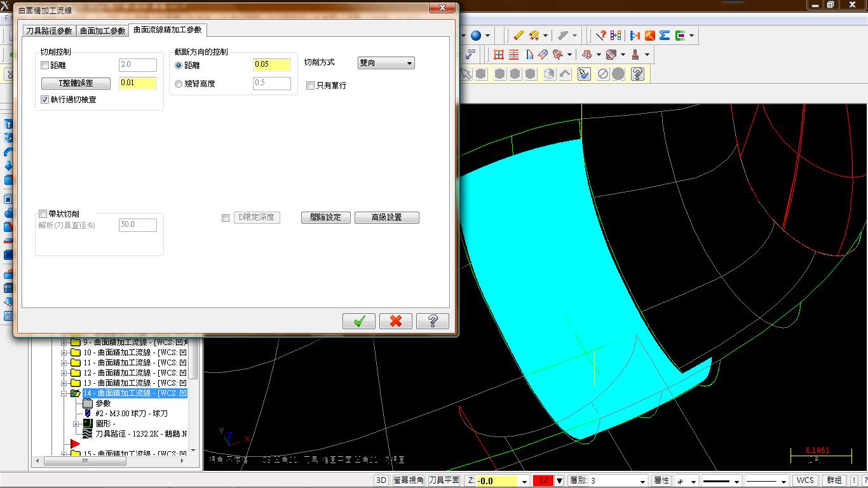The height and width of the screenshot is (488, 868).
Task: Select the 曲面流線精加工參數 tab
Action: pos(167,30)
